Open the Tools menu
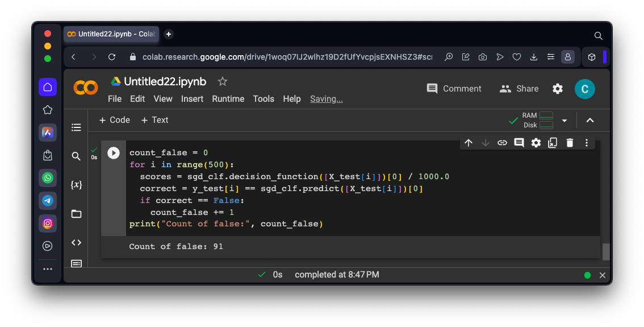The image size is (644, 327). tap(264, 99)
